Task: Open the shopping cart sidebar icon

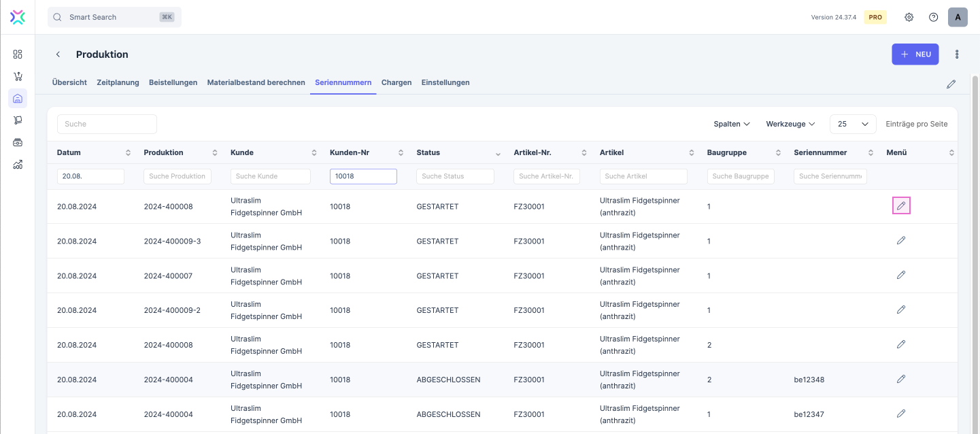Action: (x=18, y=76)
